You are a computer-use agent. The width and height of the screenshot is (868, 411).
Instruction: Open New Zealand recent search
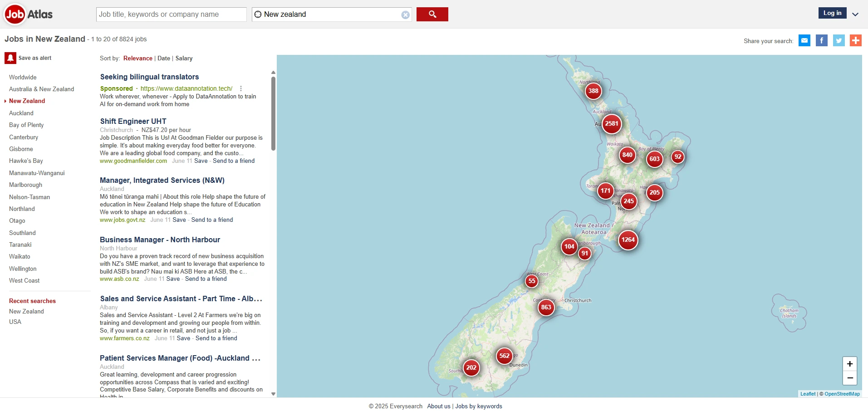26,311
